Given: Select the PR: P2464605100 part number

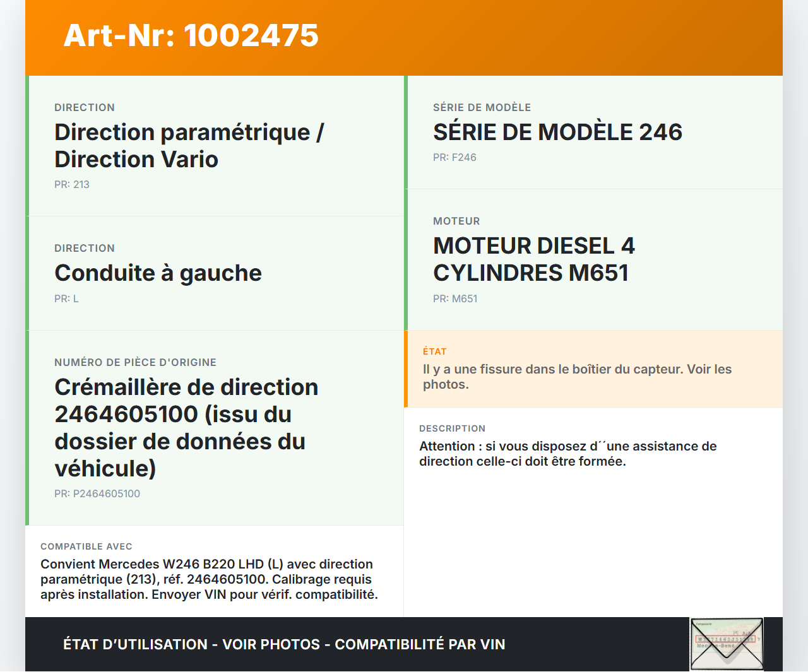Looking at the screenshot, I should point(97,493).
